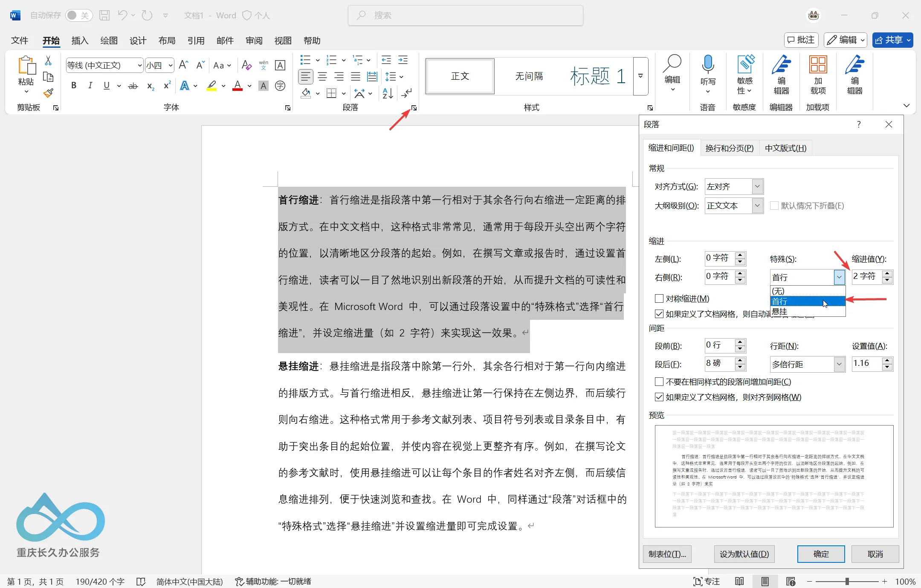The width and height of the screenshot is (921, 588).
Task: Switch to 中文版式 tab
Action: click(x=785, y=148)
